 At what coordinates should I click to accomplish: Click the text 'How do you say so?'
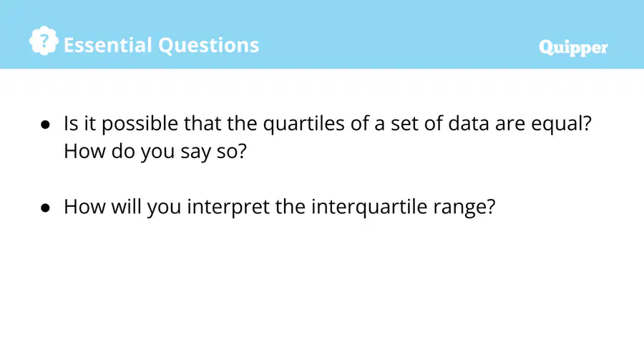[x=155, y=152]
